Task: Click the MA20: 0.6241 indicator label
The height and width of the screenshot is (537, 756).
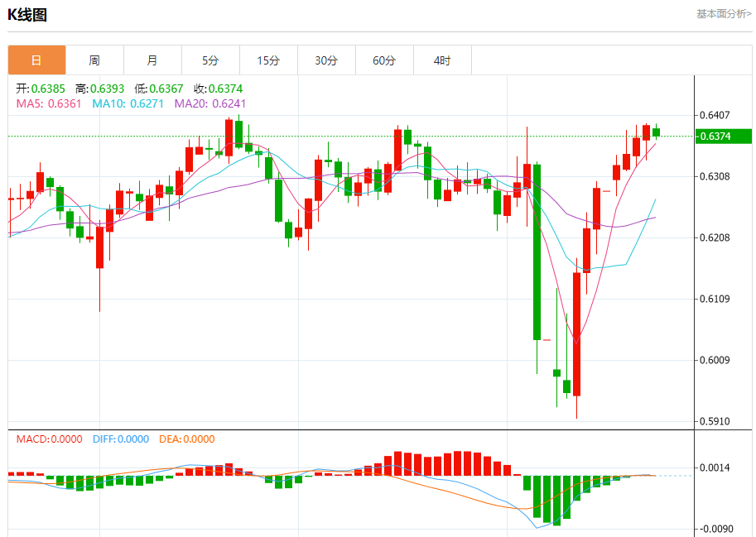Action: pyautogui.click(x=210, y=103)
